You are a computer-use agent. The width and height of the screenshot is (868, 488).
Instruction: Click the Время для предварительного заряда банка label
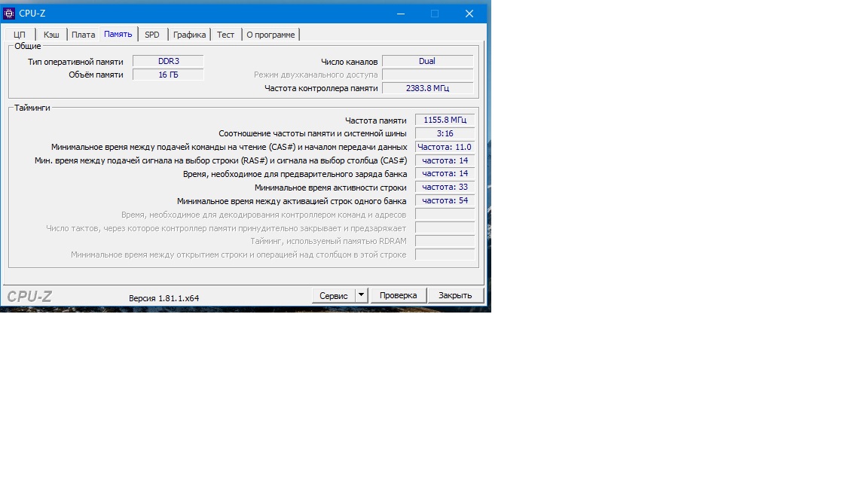click(295, 174)
